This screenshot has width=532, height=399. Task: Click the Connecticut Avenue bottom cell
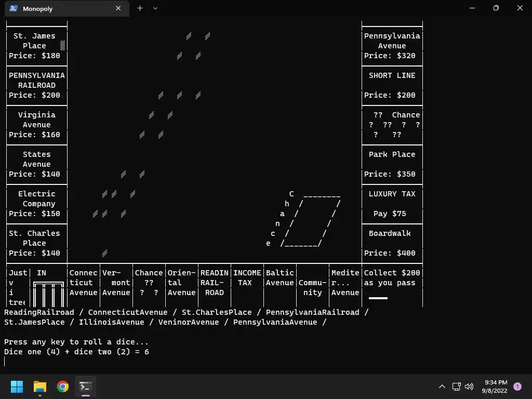pyautogui.click(x=84, y=285)
